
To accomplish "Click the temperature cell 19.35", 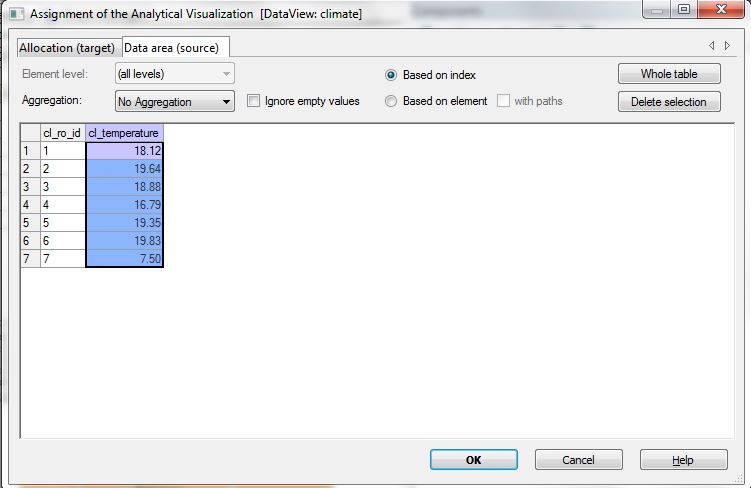I will (x=125, y=223).
